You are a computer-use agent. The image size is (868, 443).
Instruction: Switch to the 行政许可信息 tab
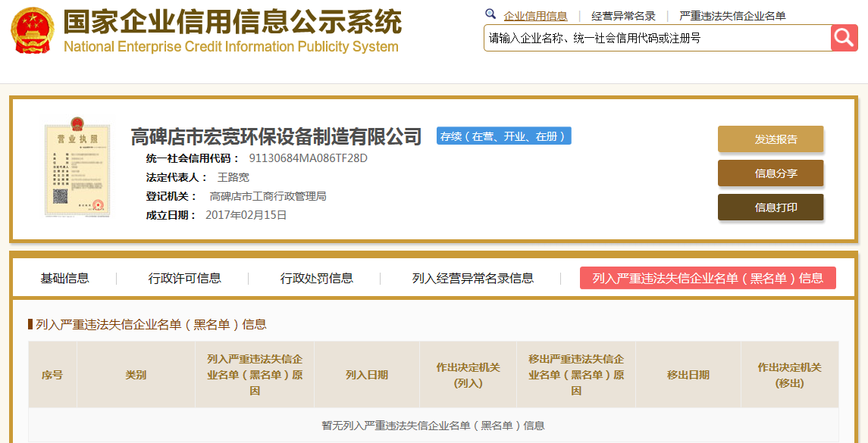tap(184, 278)
